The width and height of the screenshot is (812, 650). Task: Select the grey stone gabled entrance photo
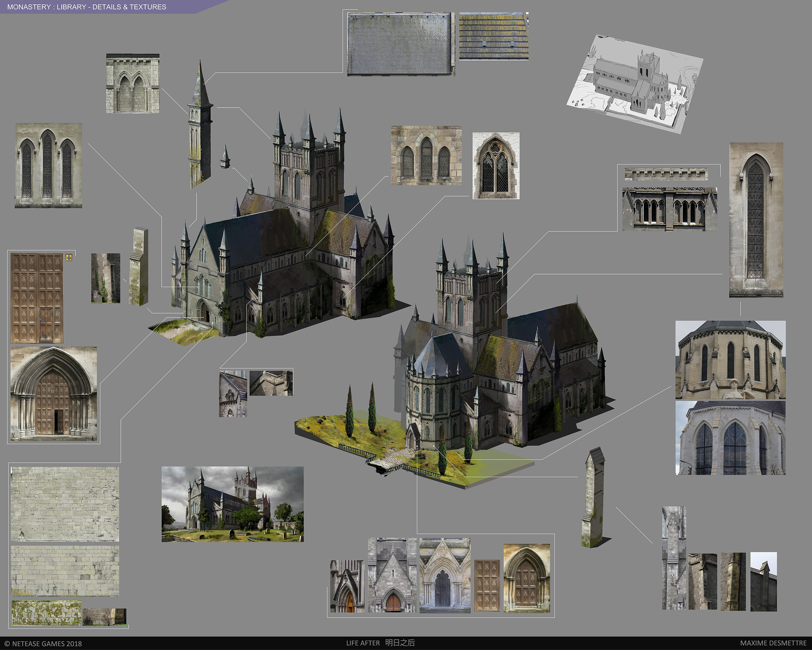coord(392,575)
